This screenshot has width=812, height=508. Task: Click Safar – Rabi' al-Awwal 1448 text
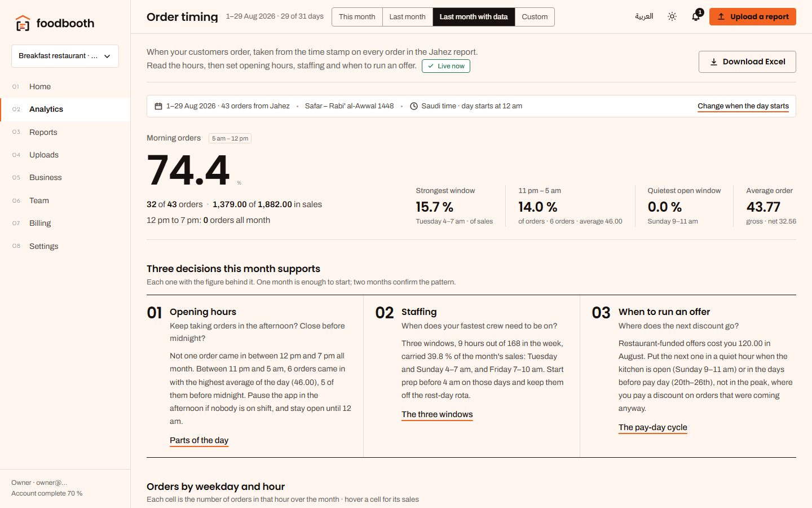click(x=349, y=106)
